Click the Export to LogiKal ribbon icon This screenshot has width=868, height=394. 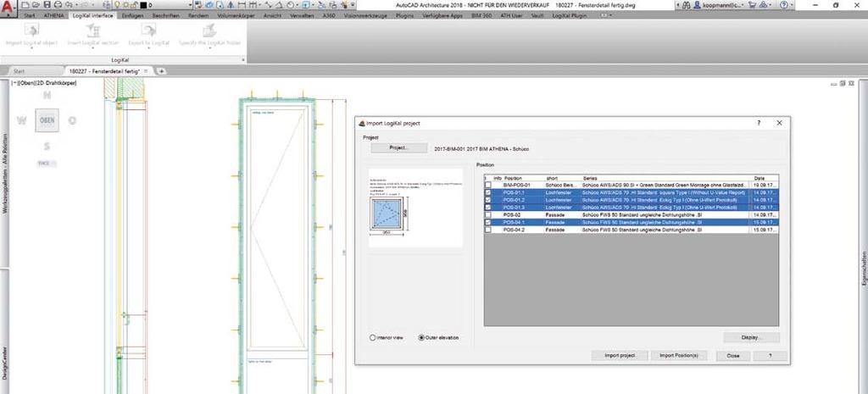click(x=148, y=30)
